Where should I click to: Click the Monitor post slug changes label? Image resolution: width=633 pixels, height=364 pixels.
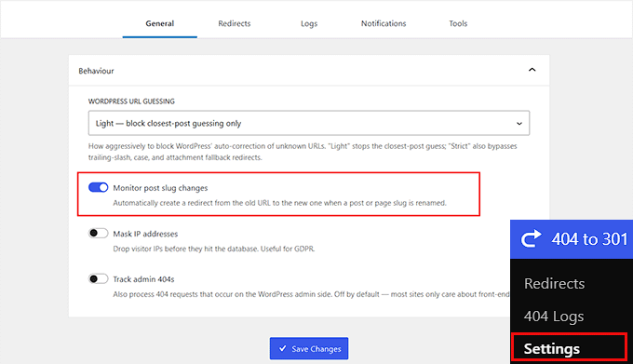pyautogui.click(x=160, y=188)
